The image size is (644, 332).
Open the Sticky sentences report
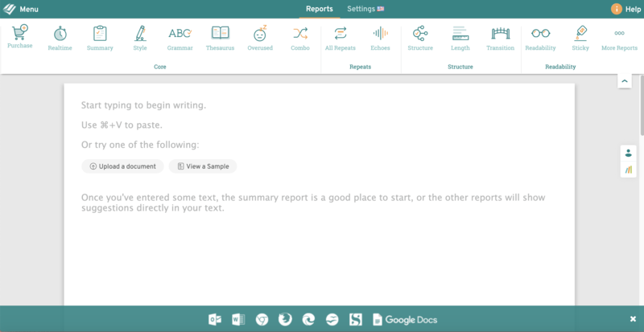pyautogui.click(x=580, y=37)
